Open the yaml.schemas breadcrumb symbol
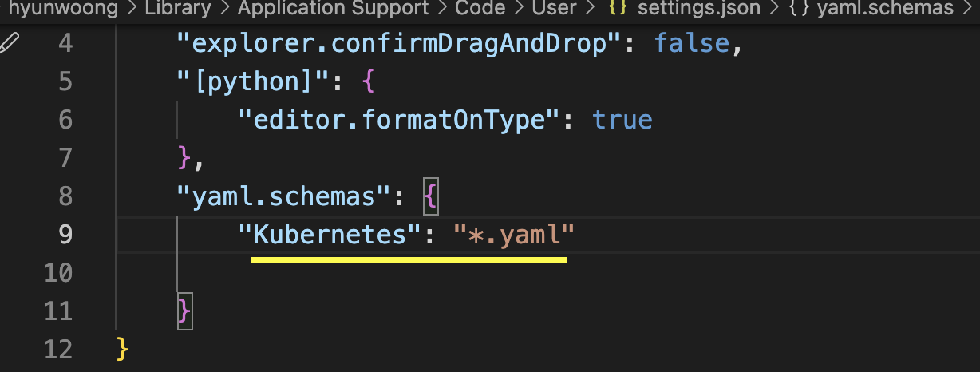 (885, 9)
